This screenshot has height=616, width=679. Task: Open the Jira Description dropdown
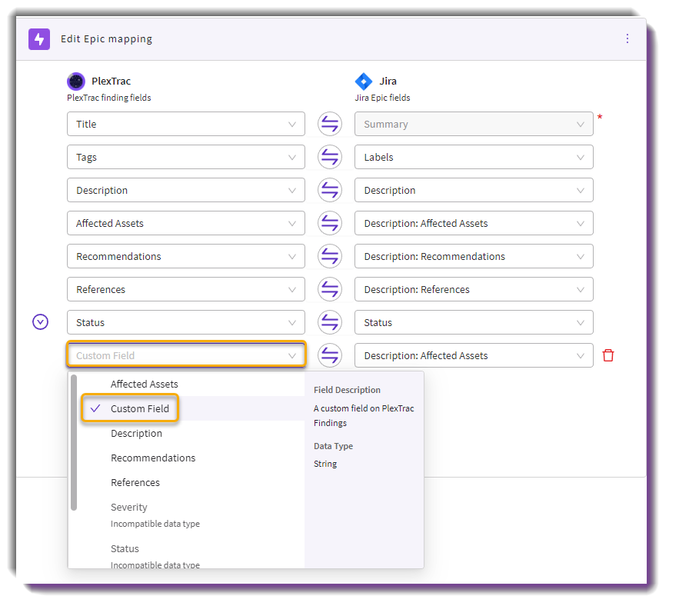point(474,190)
